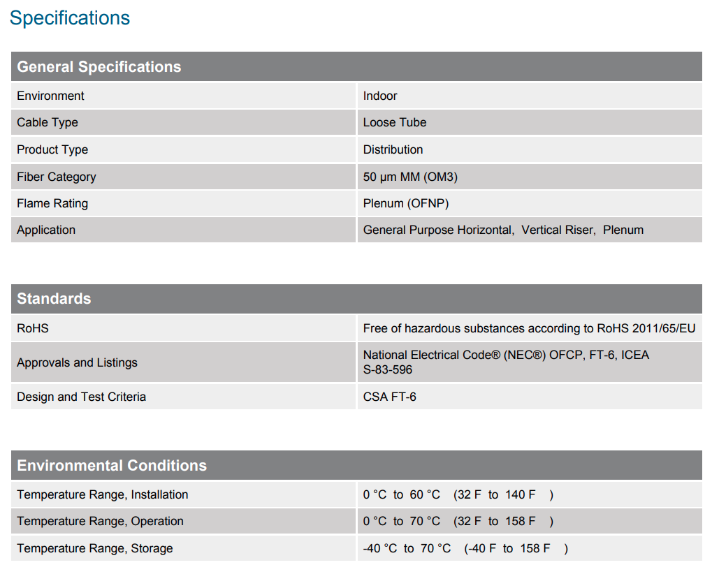The height and width of the screenshot is (588, 719).
Task: Select the General Purpose Horizontal application text
Action: point(438,230)
